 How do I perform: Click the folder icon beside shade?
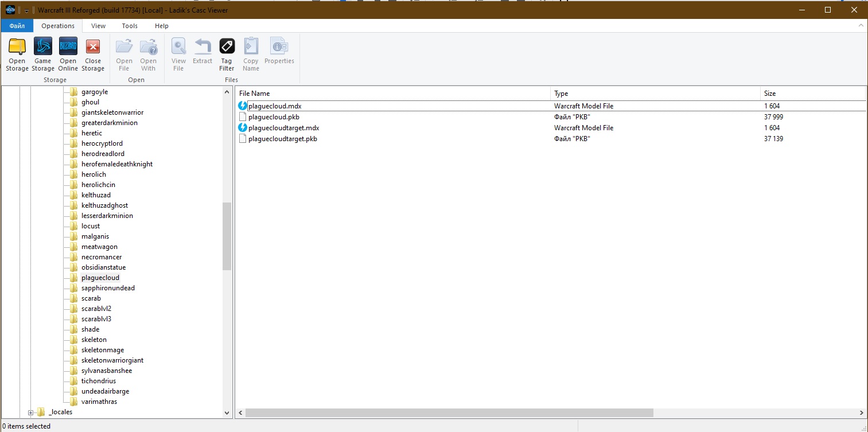click(73, 329)
